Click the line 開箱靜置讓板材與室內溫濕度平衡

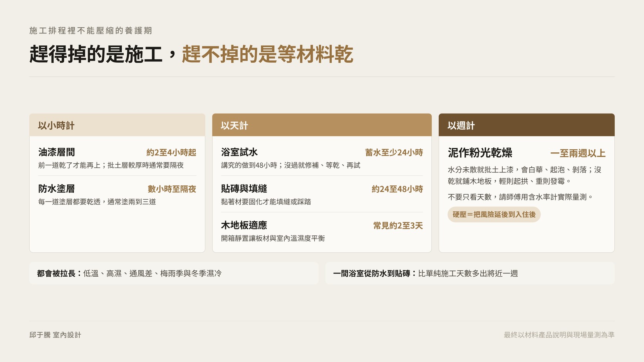click(273, 239)
